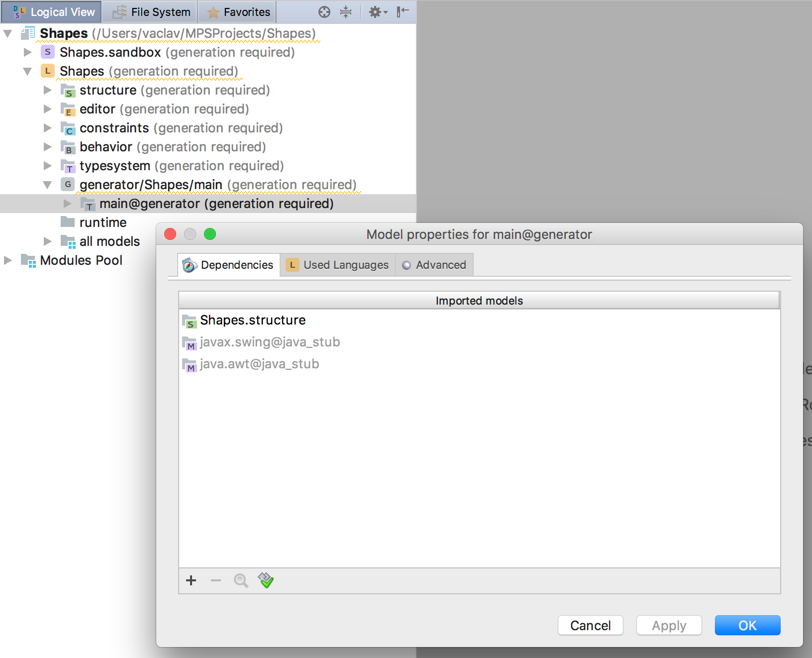Select the typesystem model in tree
The height and width of the screenshot is (658, 812).
[114, 166]
